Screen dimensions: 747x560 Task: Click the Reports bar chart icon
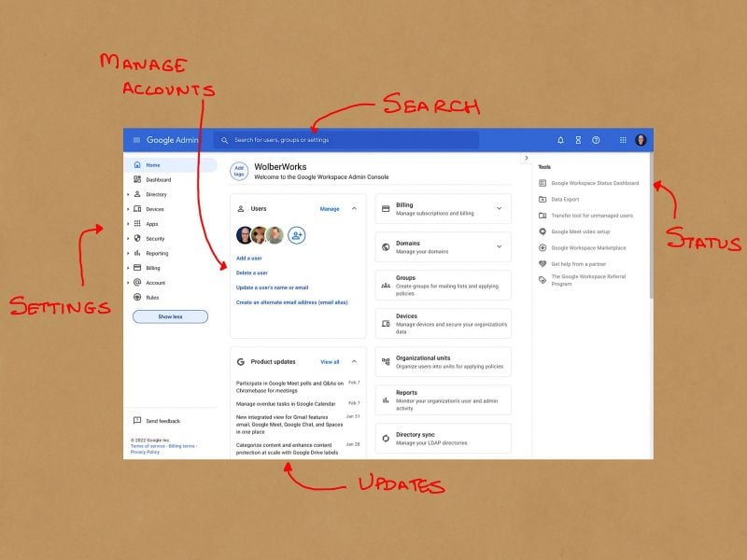pos(386,400)
